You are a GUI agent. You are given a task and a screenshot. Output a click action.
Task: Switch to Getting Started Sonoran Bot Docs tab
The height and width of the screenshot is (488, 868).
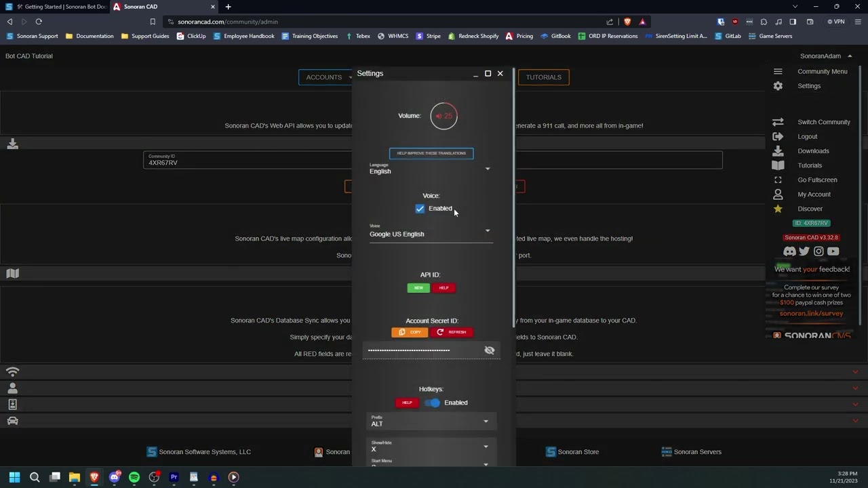coord(56,7)
